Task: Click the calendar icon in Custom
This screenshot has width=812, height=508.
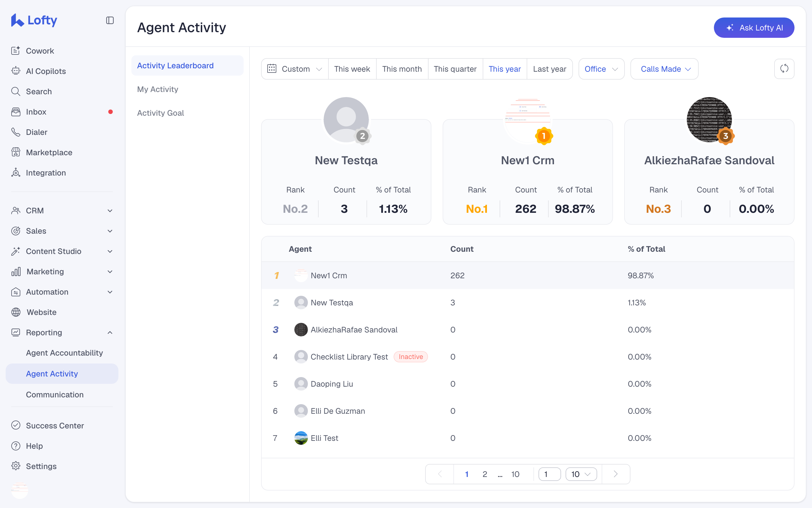Action: click(272, 69)
